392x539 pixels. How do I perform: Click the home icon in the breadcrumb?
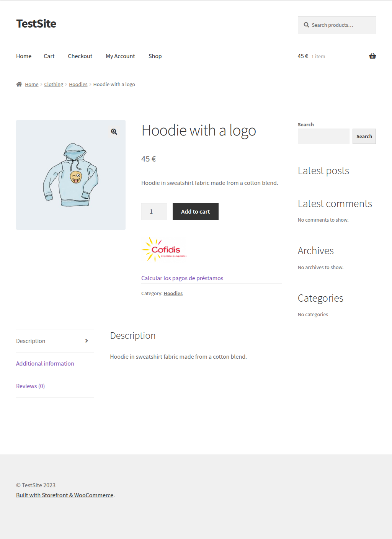tap(19, 84)
